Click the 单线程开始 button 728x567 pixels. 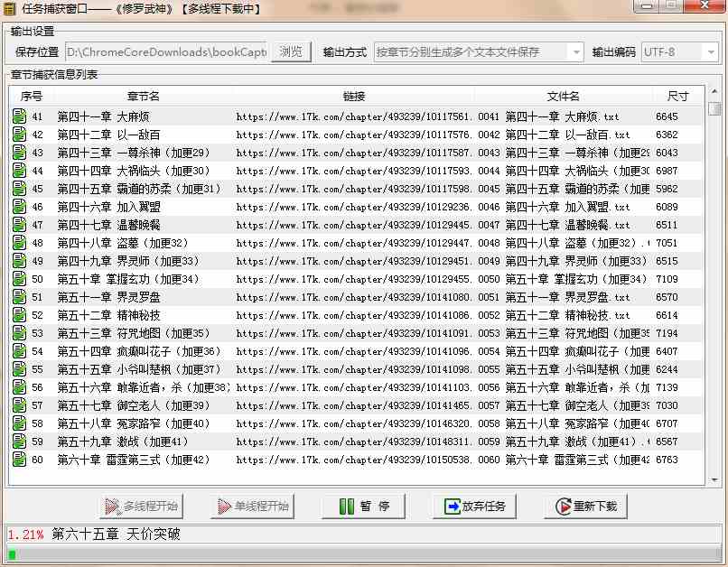[x=252, y=507]
